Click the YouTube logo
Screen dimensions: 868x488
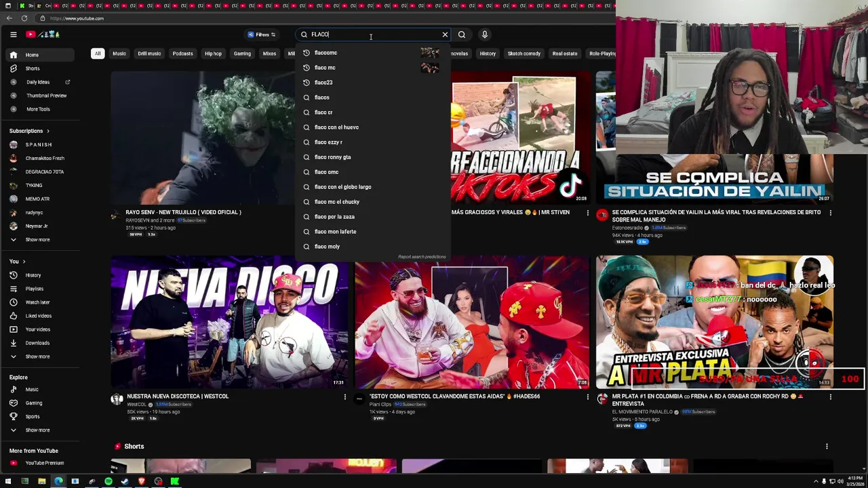point(43,35)
